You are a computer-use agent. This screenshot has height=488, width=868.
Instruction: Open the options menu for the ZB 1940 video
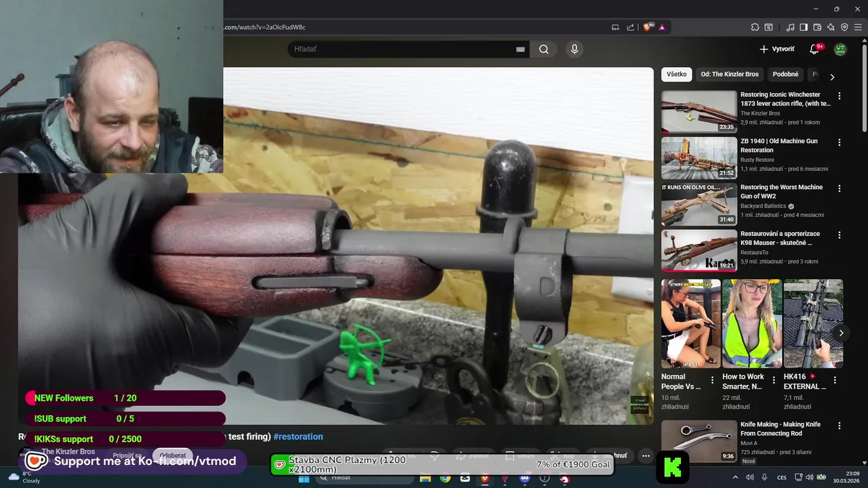point(840,142)
